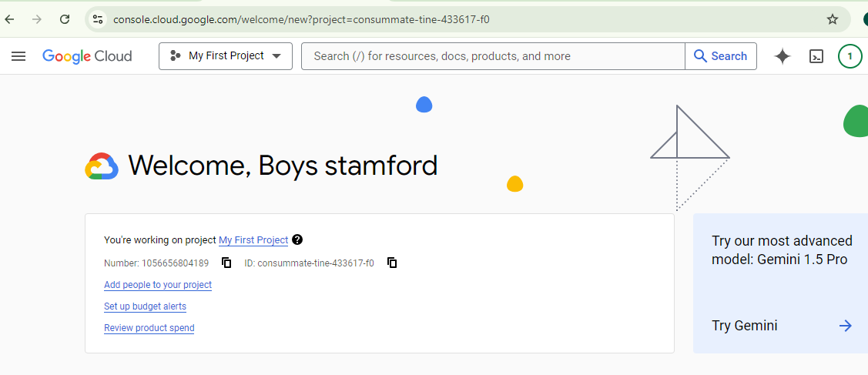Select the console.cloud.google.com URL in address bar
The image size is (868, 375).
click(301, 19)
